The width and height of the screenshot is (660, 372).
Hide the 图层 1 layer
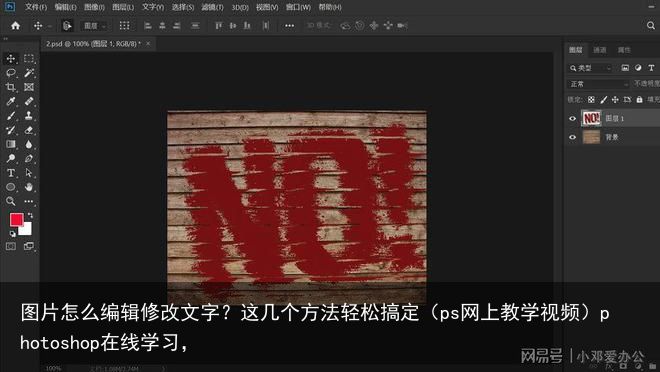pyautogui.click(x=572, y=119)
